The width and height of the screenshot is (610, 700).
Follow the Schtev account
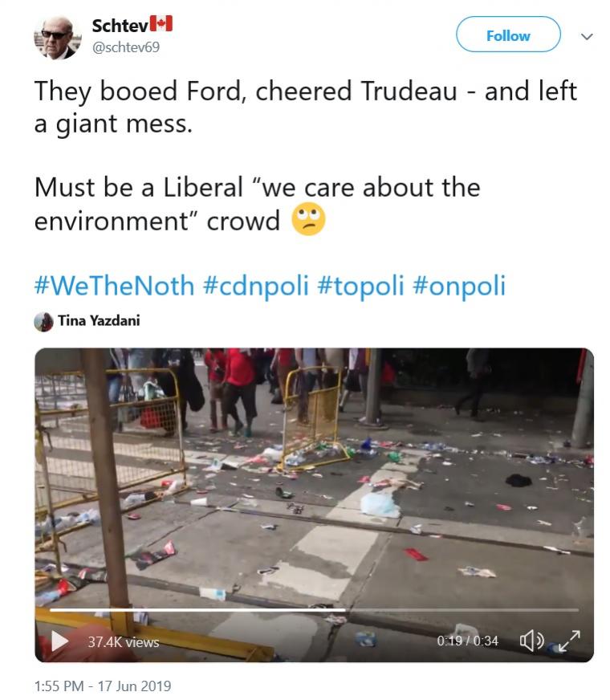[508, 35]
